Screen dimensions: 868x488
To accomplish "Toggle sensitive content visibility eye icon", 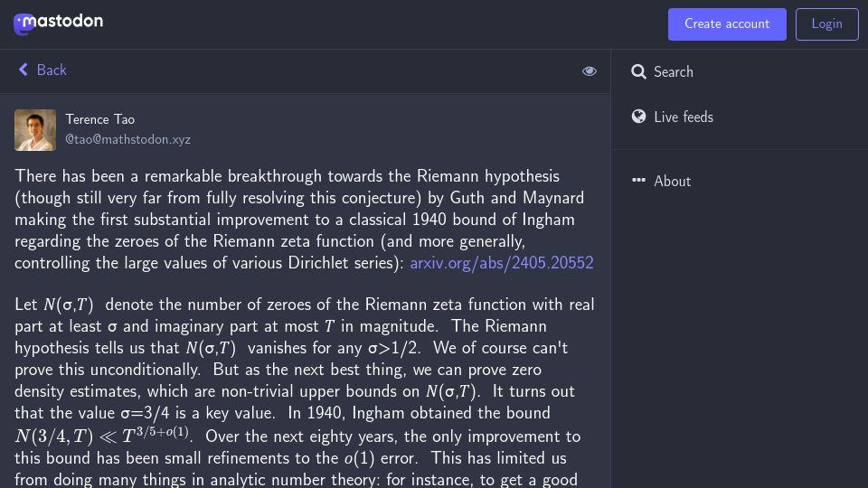I will [x=589, y=70].
